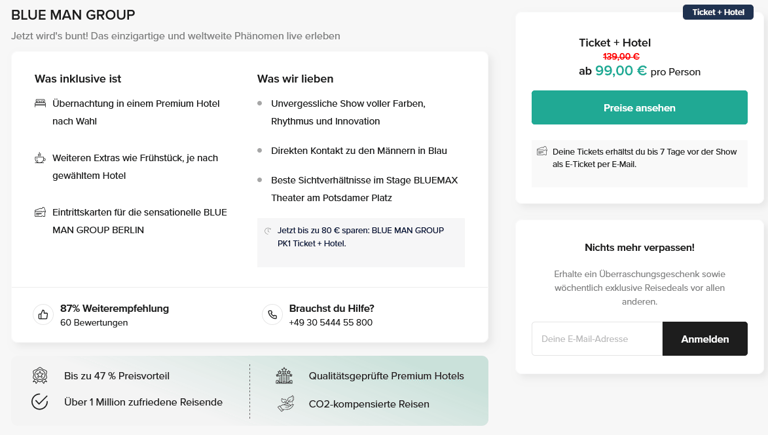The height and width of the screenshot is (435, 768).
Task: Click the savings icon in the 80 € sparen box
Action: pyautogui.click(x=267, y=231)
